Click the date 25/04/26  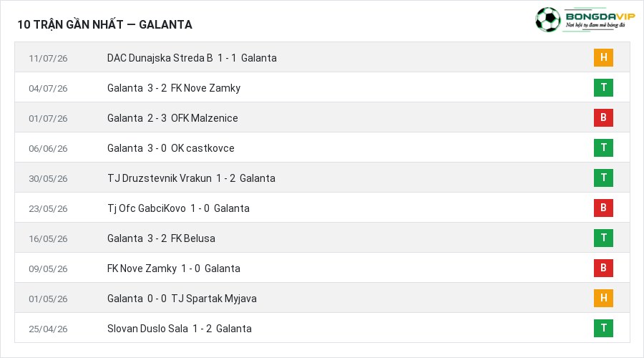(x=48, y=329)
